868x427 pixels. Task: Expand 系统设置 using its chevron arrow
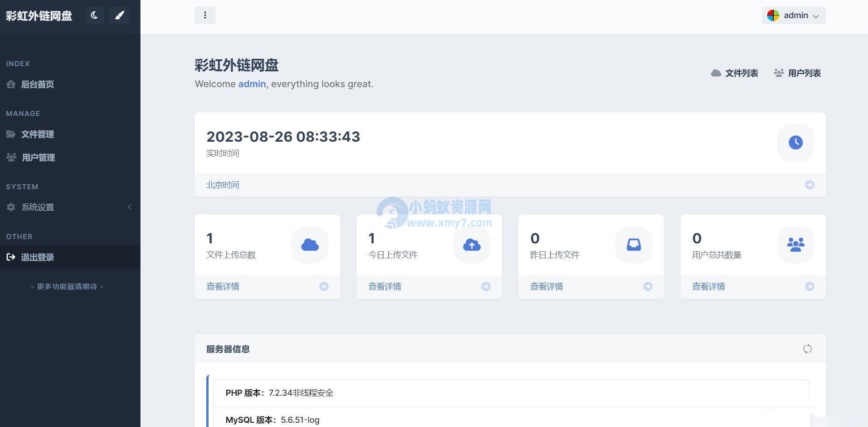[130, 207]
